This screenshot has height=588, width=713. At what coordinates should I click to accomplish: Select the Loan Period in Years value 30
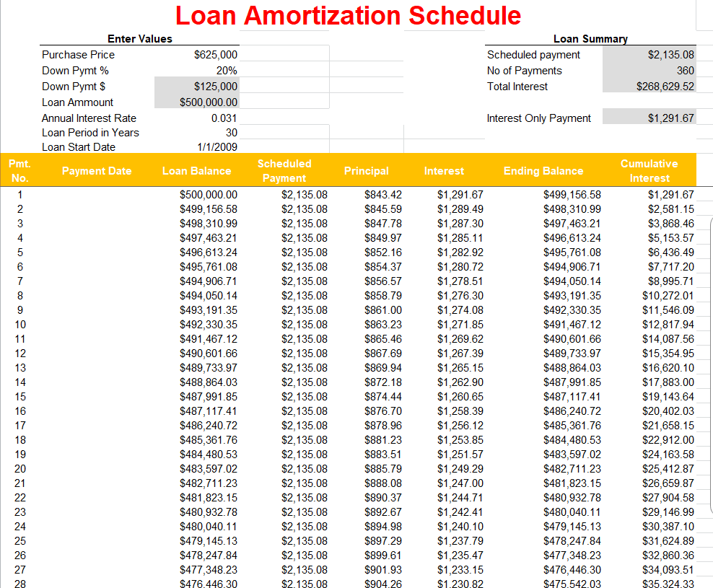[x=232, y=133]
